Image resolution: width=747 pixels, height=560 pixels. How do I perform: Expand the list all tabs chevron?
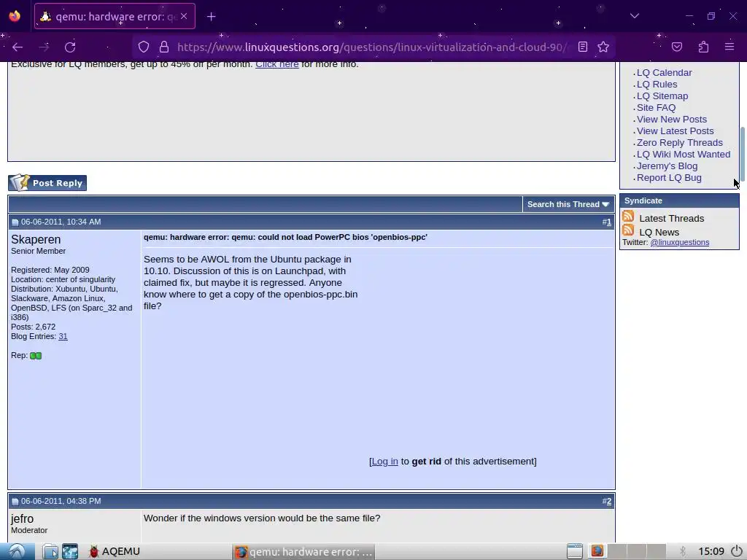point(634,16)
